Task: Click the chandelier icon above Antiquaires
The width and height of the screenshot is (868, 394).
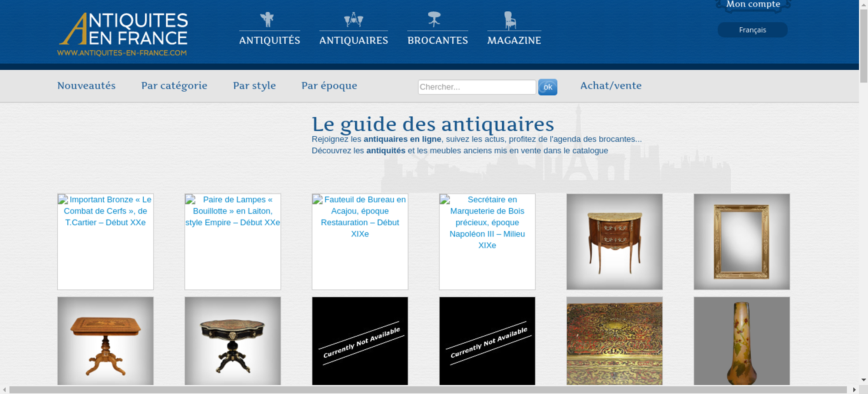Action: pyautogui.click(x=353, y=20)
